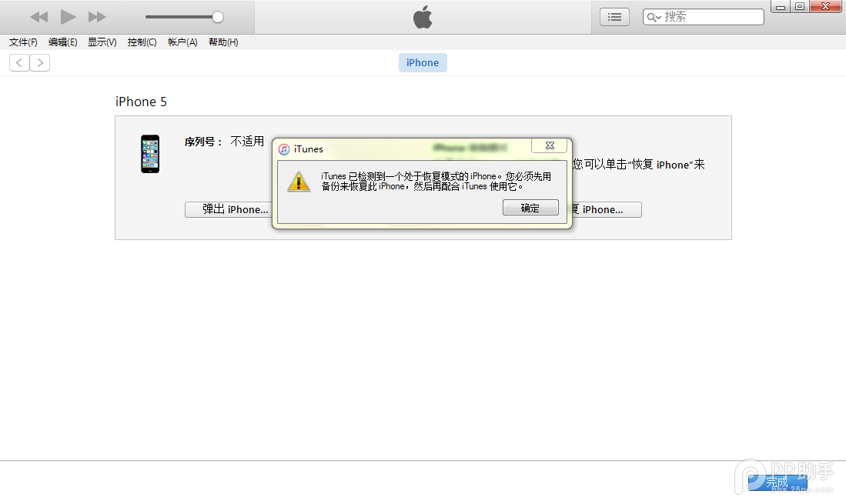Click the play button
846x504 pixels.
(x=68, y=17)
